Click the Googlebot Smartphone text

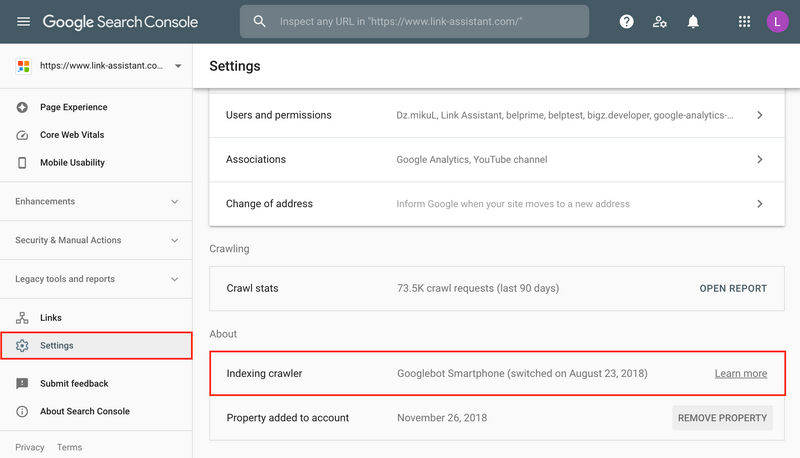[x=522, y=373]
